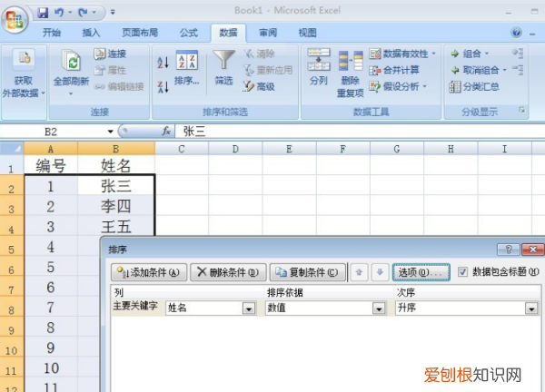
Task: Close the Sort (排序) dialog
Action: (533, 250)
